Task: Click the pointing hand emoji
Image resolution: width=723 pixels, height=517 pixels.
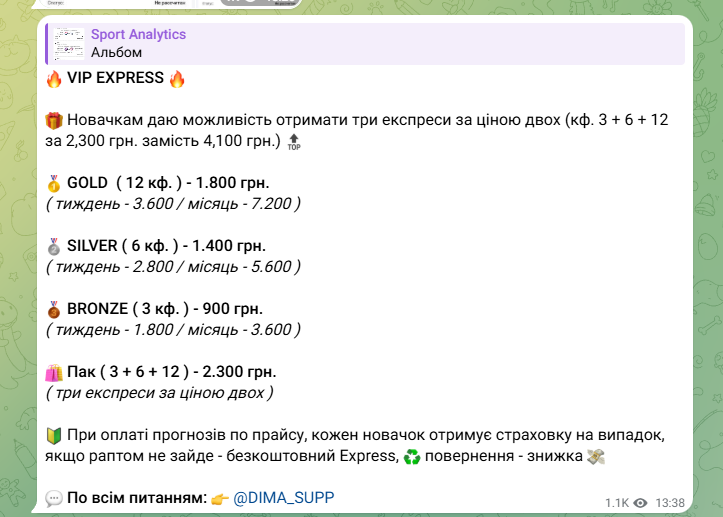Action: pos(220,498)
